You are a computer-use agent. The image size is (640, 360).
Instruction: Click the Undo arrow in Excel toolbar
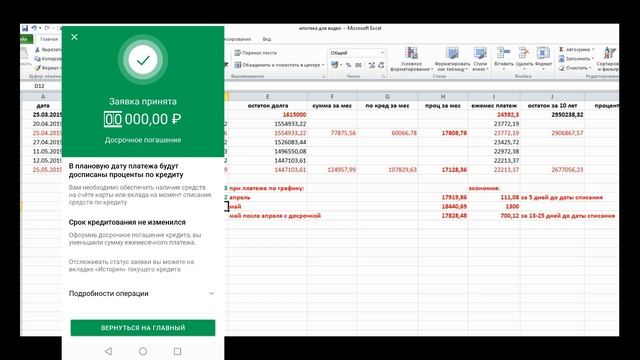coord(34,28)
